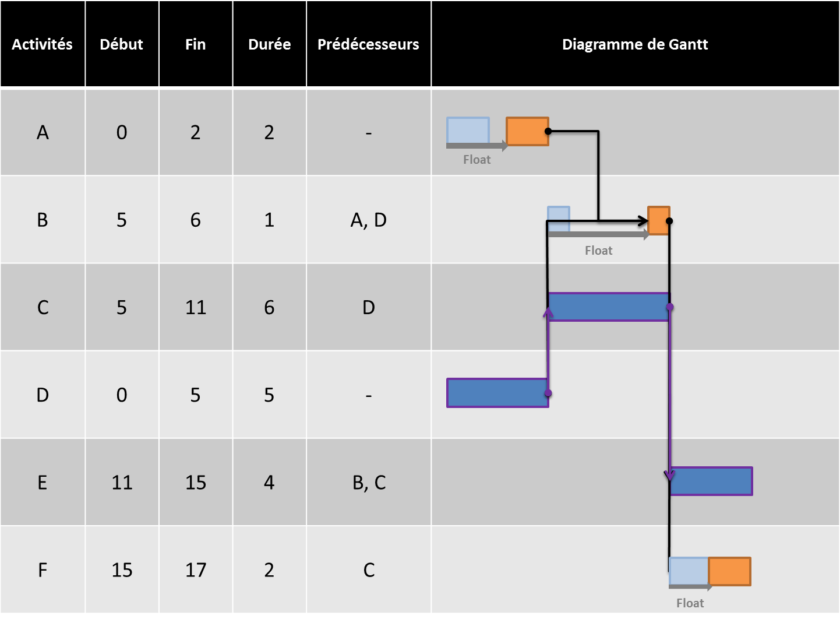
Task: Click the dark blue Gantt bar for activity C
Action: point(609,307)
